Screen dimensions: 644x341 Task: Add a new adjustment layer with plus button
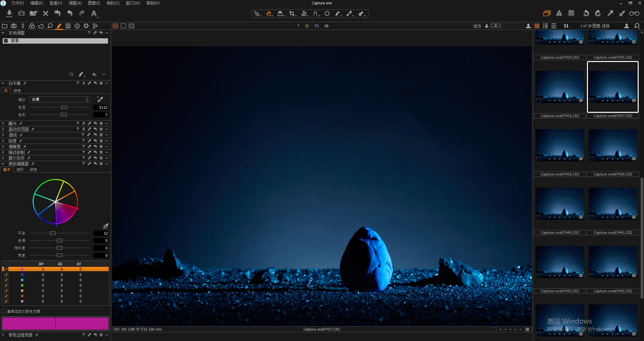pos(94,74)
